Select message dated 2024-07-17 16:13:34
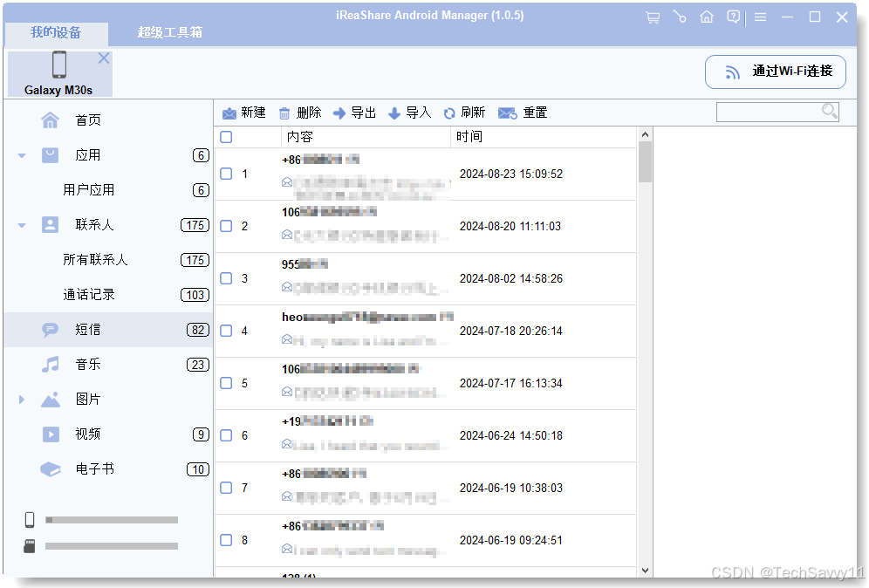 click(426, 384)
